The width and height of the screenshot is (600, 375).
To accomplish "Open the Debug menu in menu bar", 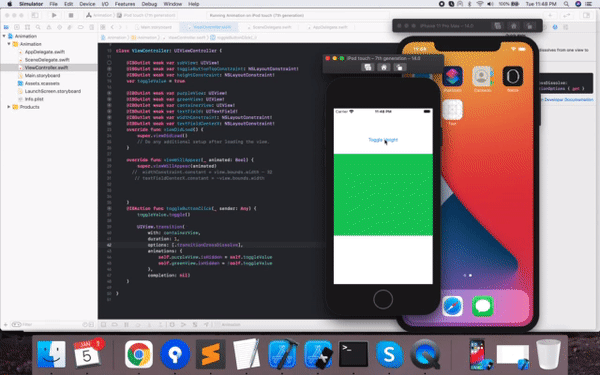I will pyautogui.click(x=149, y=4).
